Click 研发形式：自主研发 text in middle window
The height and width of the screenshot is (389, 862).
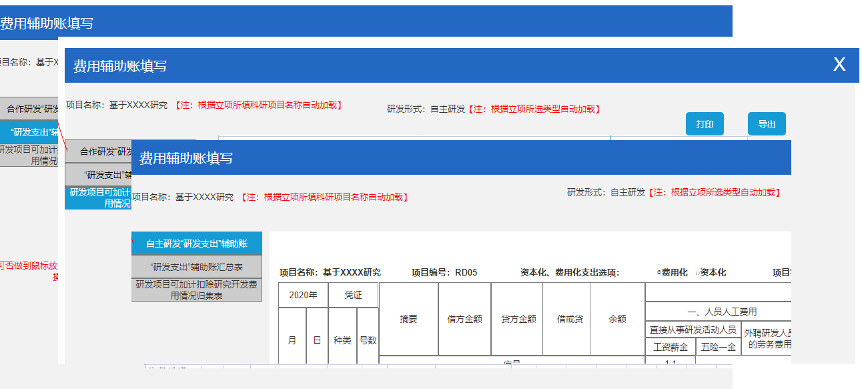click(x=426, y=109)
